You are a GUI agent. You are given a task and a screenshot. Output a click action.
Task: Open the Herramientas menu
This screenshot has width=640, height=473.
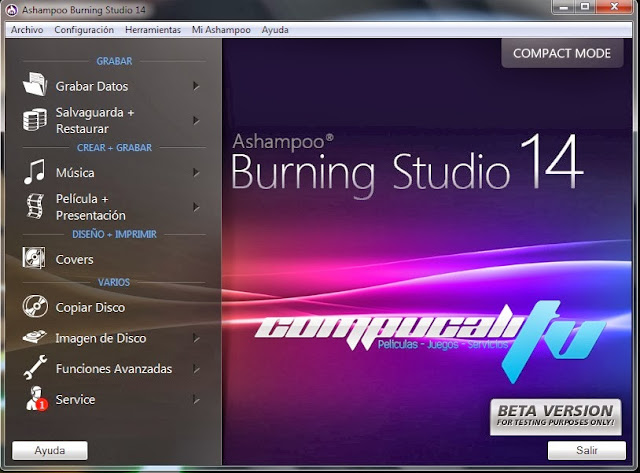tap(153, 30)
